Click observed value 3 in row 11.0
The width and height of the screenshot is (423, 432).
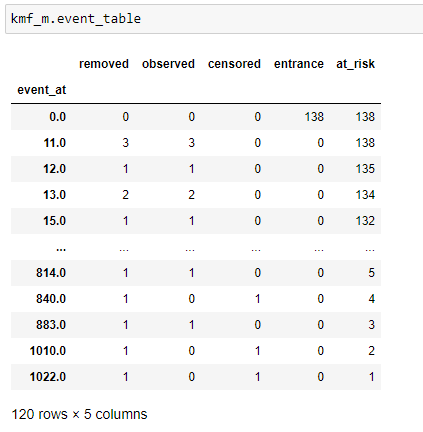[191, 143]
